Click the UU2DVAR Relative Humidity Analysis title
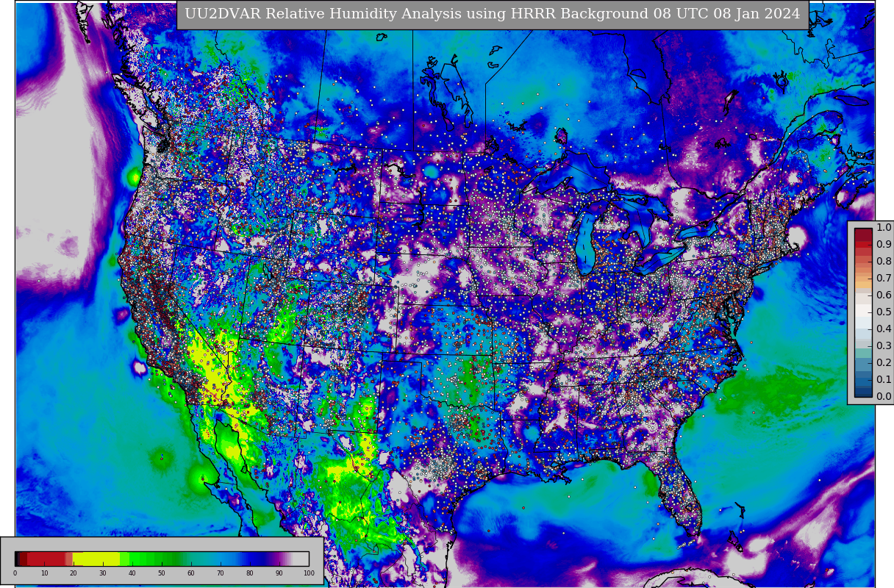 coord(493,14)
